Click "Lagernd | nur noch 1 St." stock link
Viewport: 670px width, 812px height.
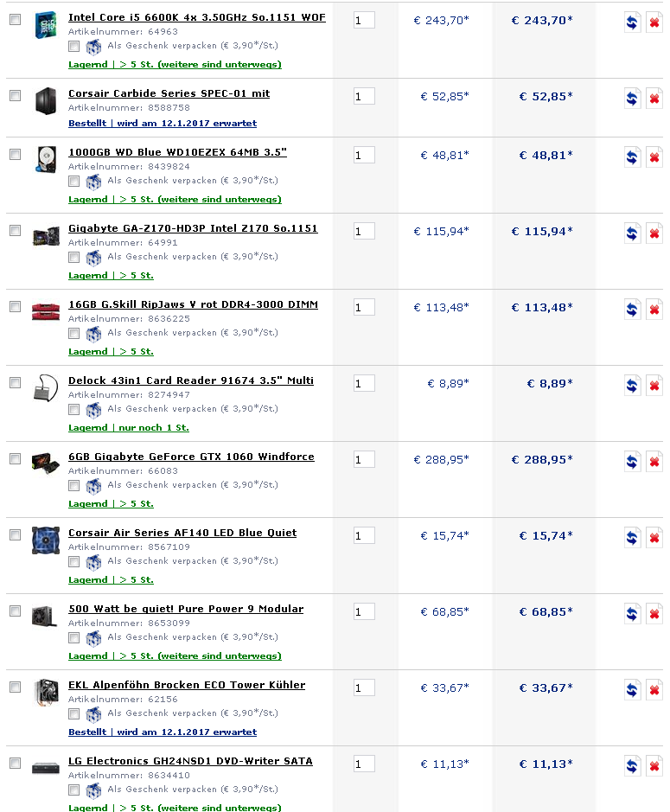tap(128, 427)
